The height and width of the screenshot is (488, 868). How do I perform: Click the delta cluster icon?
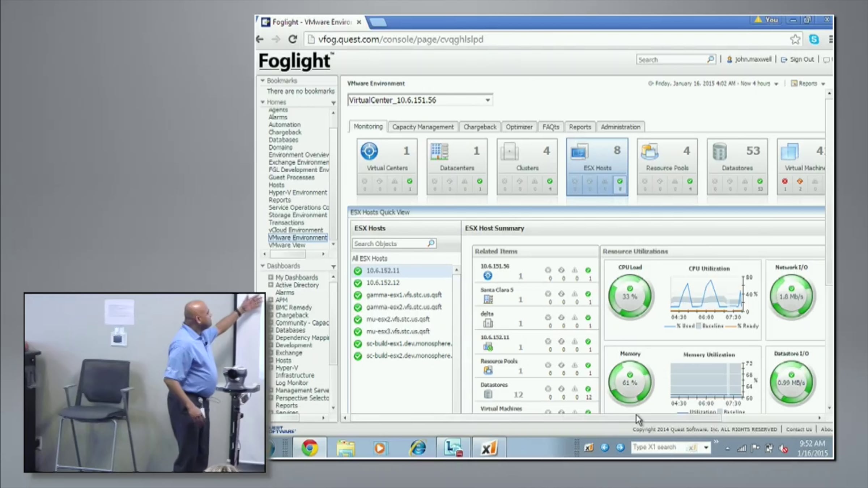click(488, 323)
